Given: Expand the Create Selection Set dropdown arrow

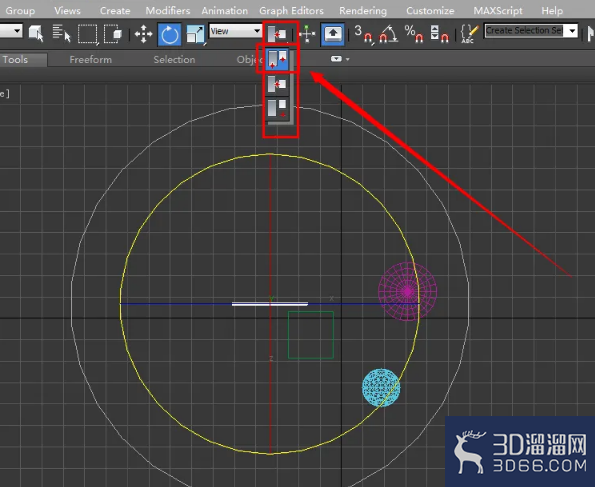Looking at the screenshot, I should click(571, 31).
